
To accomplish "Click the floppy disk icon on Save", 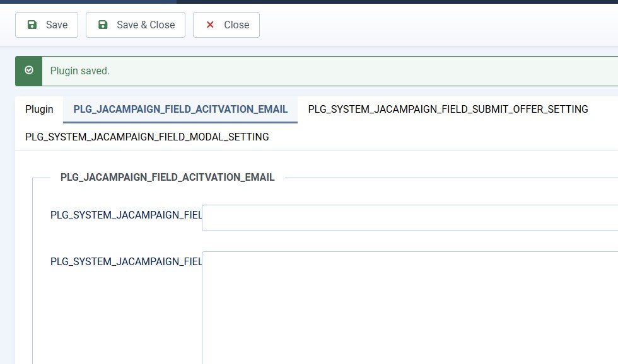I will pos(32,25).
